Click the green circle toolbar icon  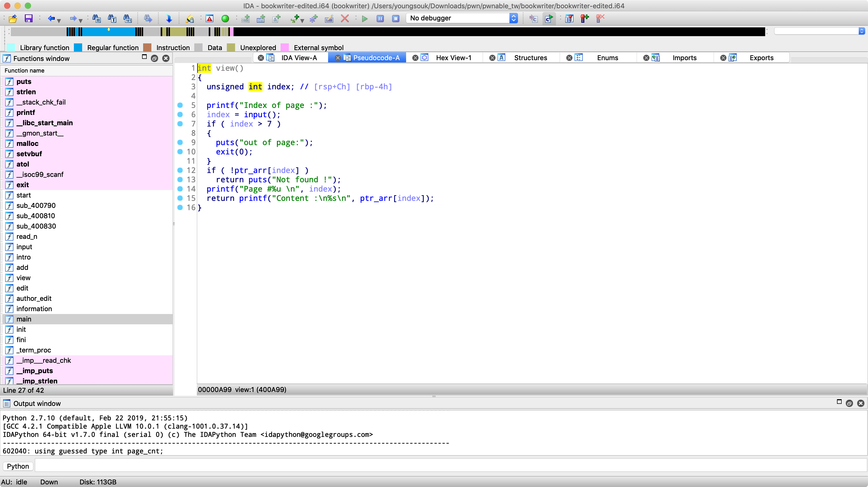point(225,19)
